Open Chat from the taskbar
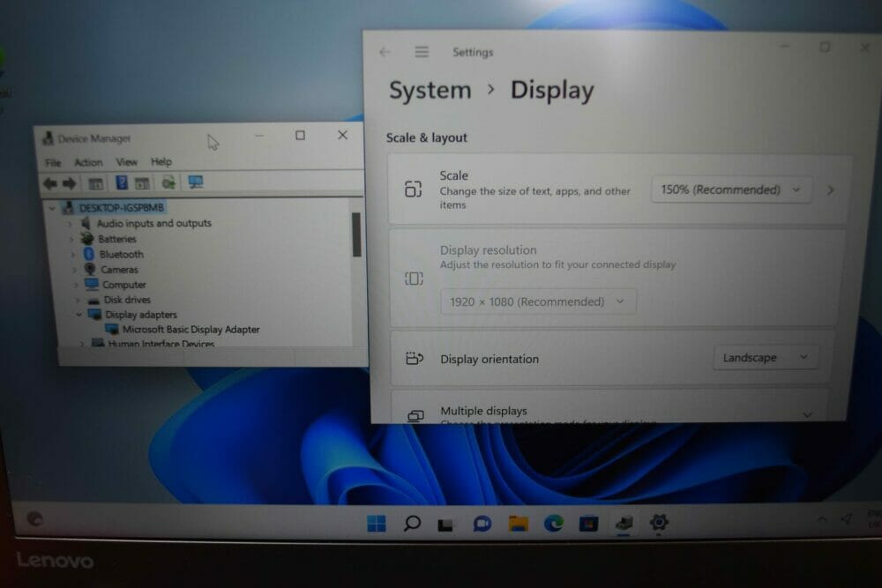This screenshot has width=882, height=588. click(482, 524)
